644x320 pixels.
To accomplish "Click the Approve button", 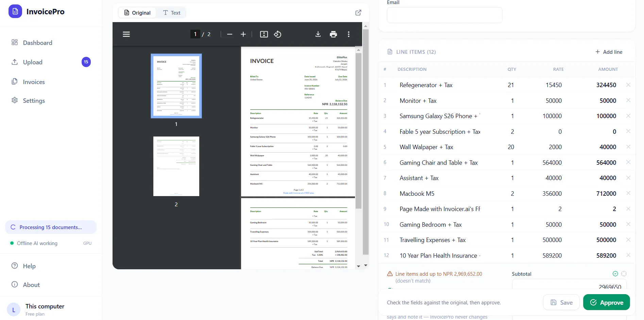I will [606, 302].
